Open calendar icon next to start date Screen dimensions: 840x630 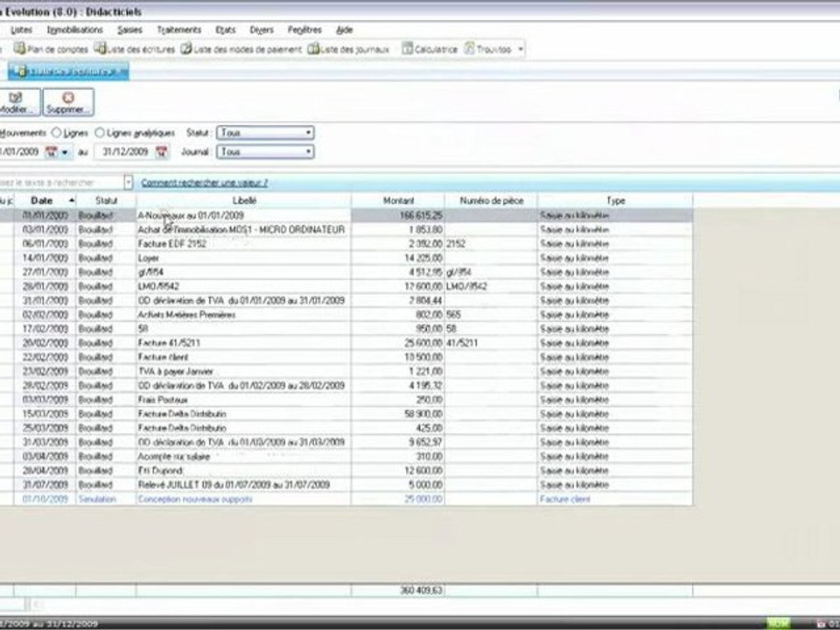pos(52,151)
